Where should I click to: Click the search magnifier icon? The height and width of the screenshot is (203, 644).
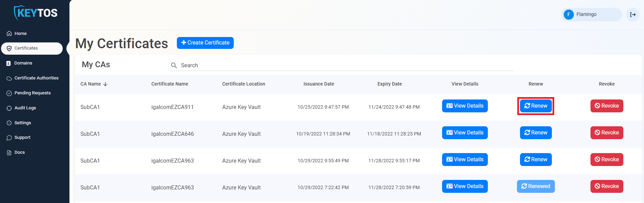tap(174, 65)
